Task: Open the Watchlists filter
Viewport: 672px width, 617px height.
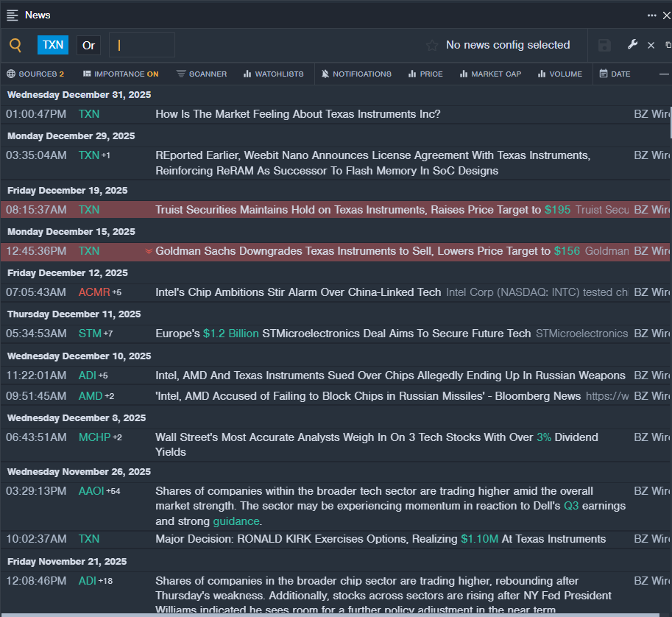Action: (x=273, y=74)
